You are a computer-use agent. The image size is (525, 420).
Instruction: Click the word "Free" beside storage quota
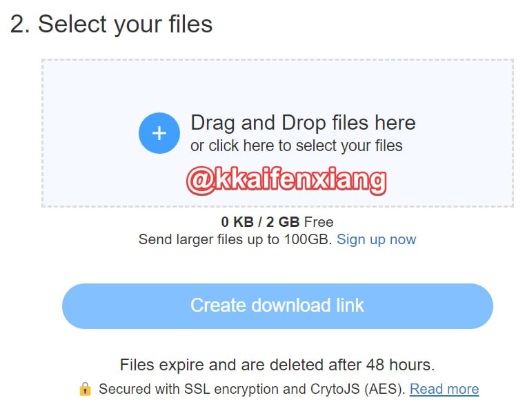click(x=319, y=222)
